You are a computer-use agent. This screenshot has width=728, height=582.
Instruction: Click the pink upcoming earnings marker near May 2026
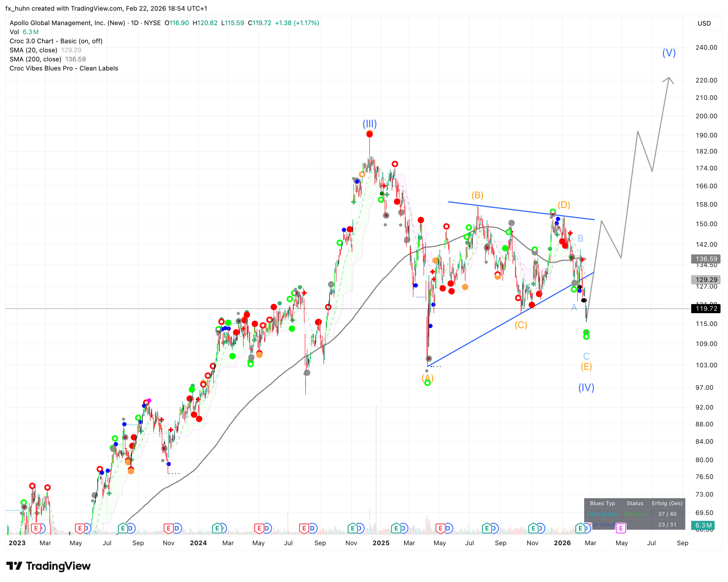pos(621,528)
